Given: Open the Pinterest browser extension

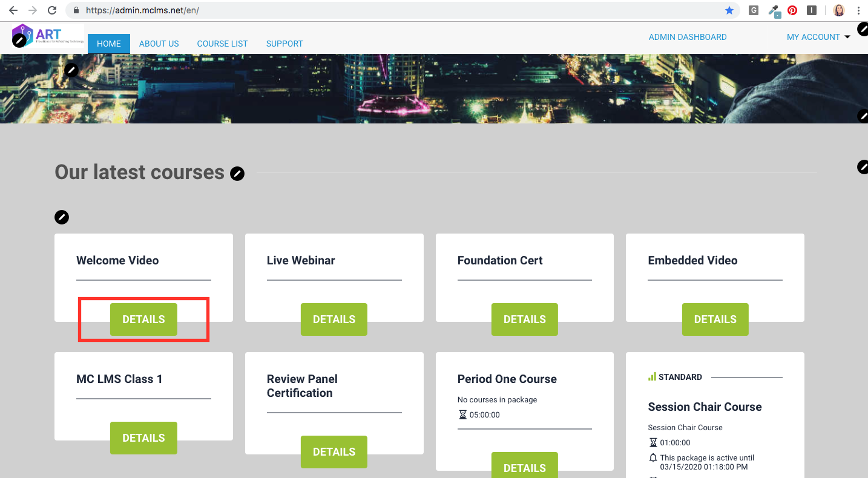Looking at the screenshot, I should point(792,10).
